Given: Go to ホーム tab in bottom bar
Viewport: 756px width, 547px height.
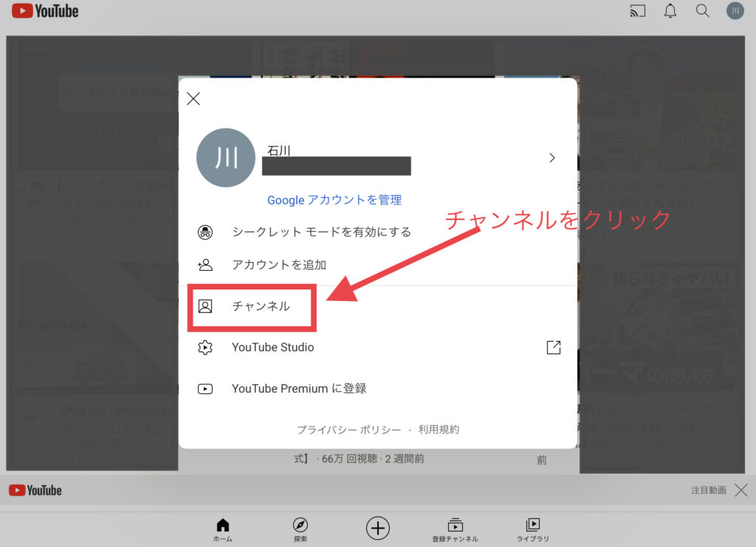Looking at the screenshot, I should (223, 530).
